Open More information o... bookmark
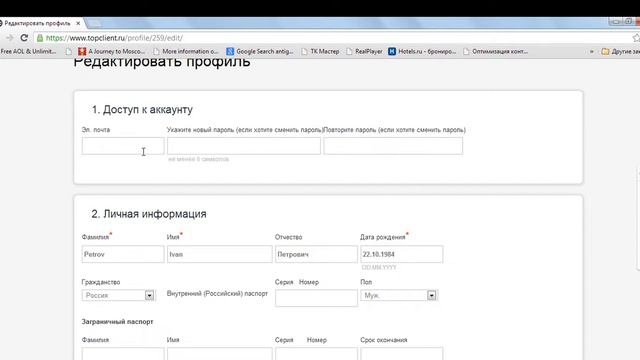 click(x=186, y=51)
